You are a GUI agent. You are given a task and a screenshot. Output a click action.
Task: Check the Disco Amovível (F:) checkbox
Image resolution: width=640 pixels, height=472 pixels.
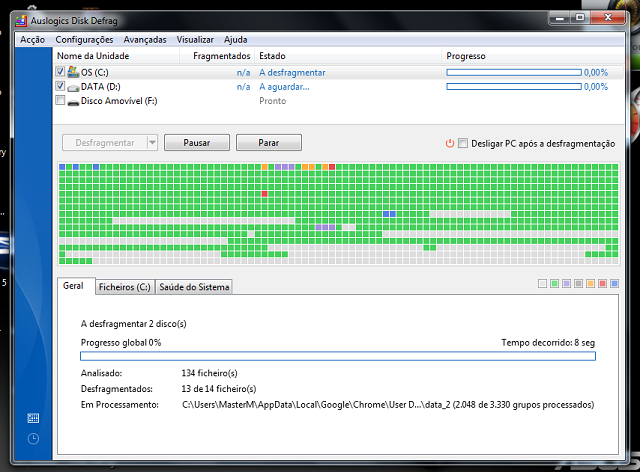coord(60,100)
